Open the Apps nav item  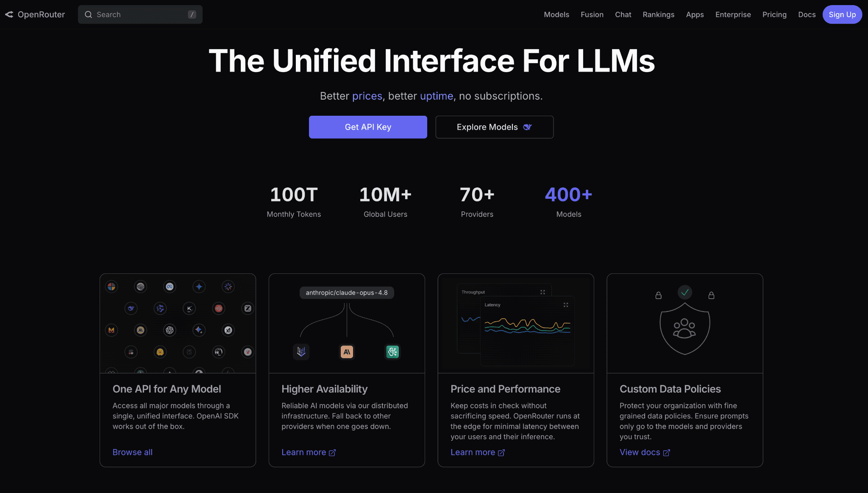[x=695, y=14]
